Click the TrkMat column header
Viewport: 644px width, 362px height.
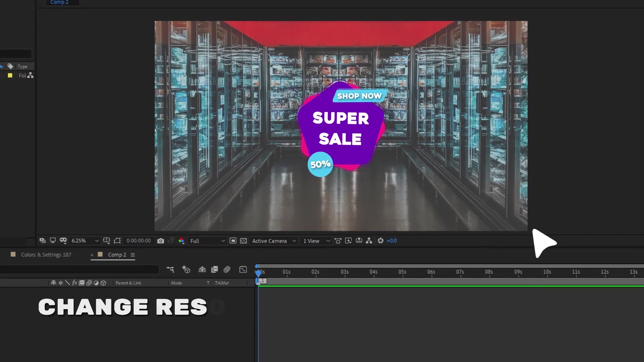(x=222, y=283)
